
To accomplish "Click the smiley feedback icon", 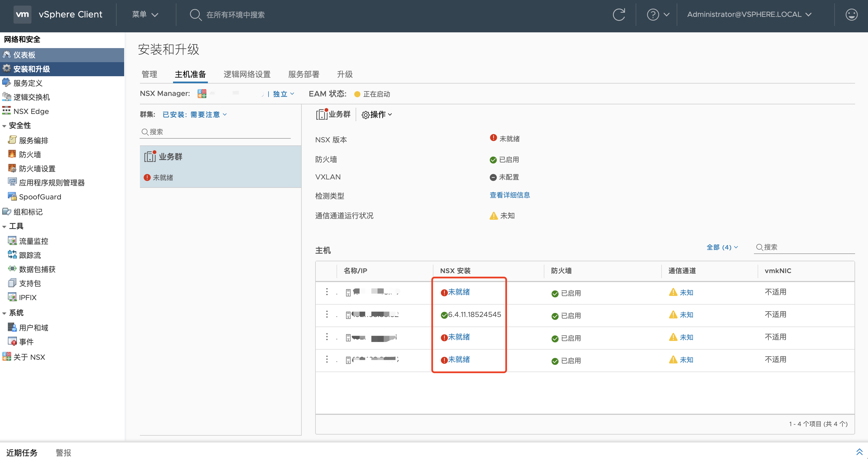I will [x=851, y=15].
